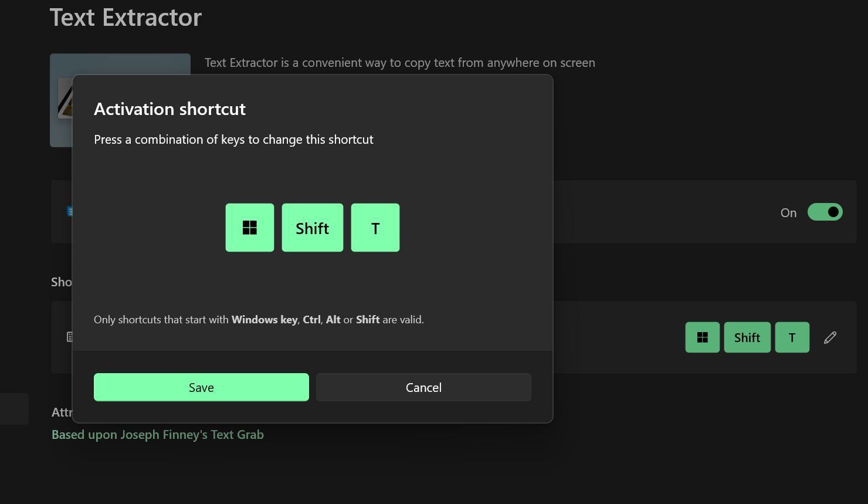Click the small icon left of the enable row
Screen dimensions: 868x504
click(x=70, y=211)
